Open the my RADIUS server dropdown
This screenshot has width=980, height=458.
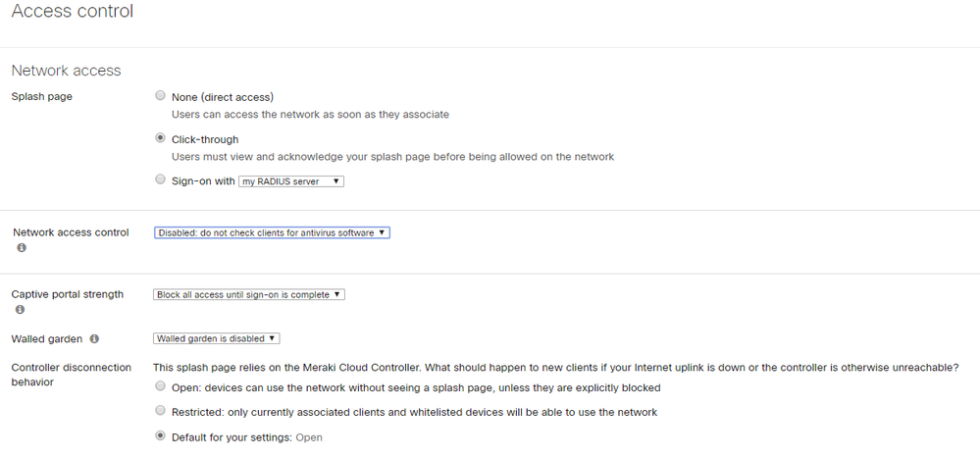coord(291,181)
